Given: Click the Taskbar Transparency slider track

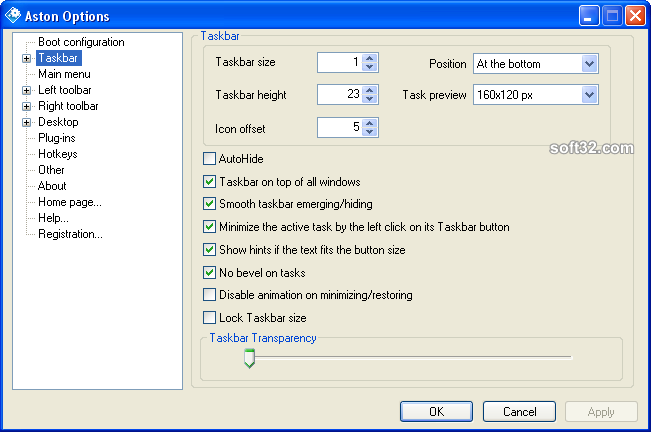Looking at the screenshot, I should tap(408, 357).
